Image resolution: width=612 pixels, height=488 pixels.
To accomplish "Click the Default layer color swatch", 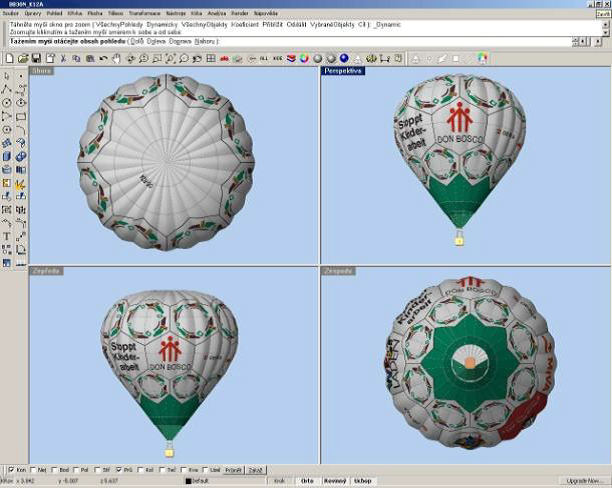I will click(x=188, y=481).
